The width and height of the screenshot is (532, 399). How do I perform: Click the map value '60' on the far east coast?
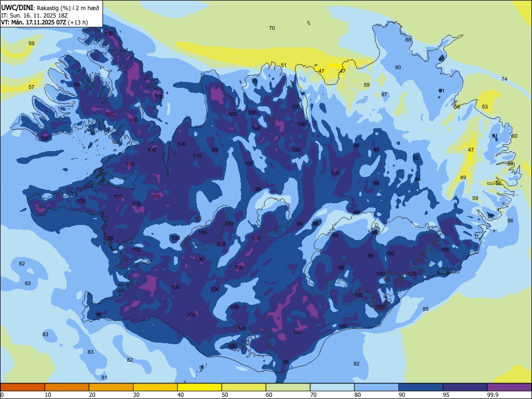pos(514,136)
